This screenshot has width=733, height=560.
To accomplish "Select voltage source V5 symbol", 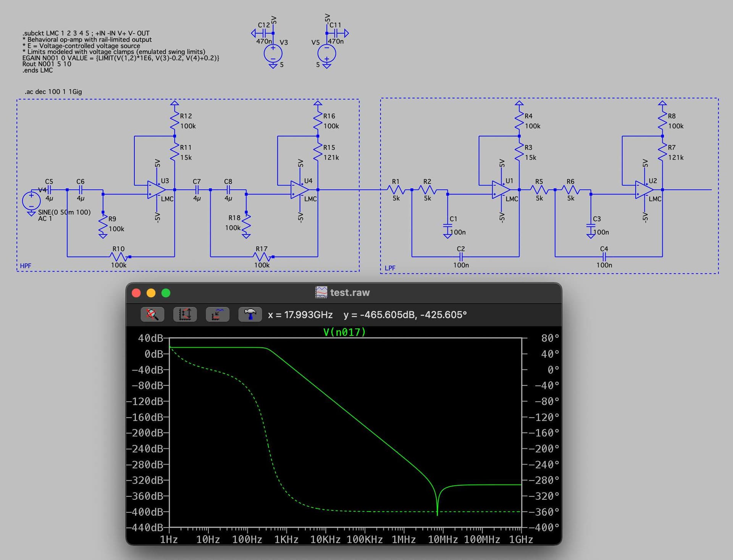I will pos(327,53).
